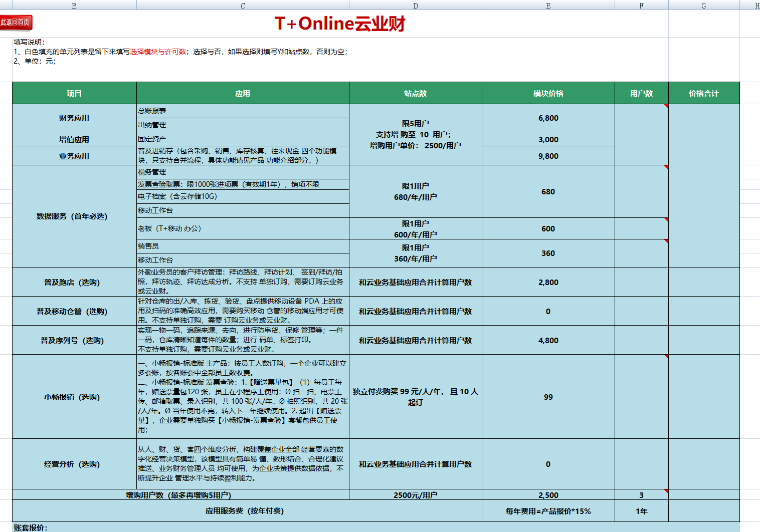Select the 电子档案（含云存储10G）cell

(x=243, y=196)
